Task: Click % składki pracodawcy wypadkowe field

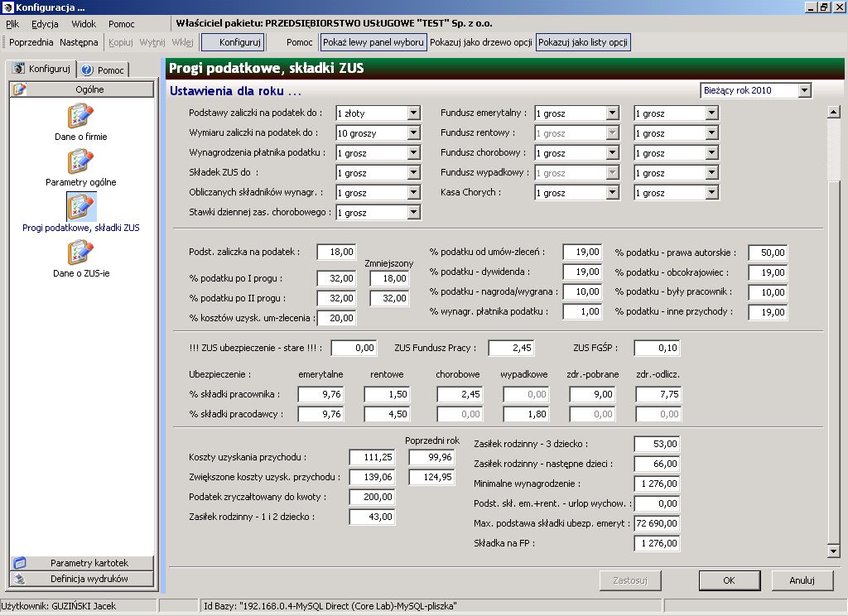Action: point(526,414)
